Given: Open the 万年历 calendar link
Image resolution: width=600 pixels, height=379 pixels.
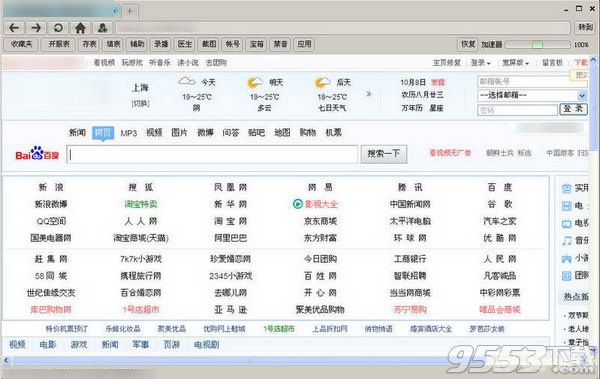Looking at the screenshot, I should pos(412,108).
